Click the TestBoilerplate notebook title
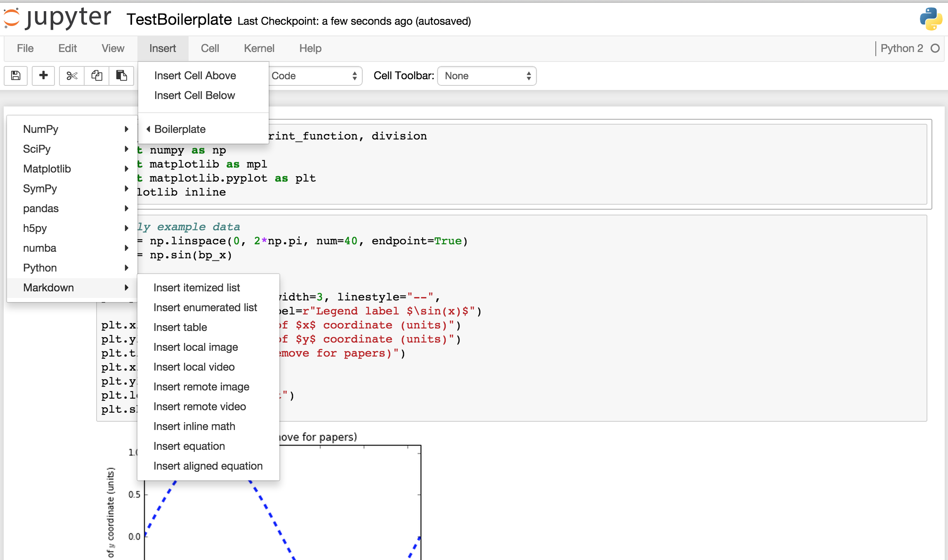 pos(179,19)
